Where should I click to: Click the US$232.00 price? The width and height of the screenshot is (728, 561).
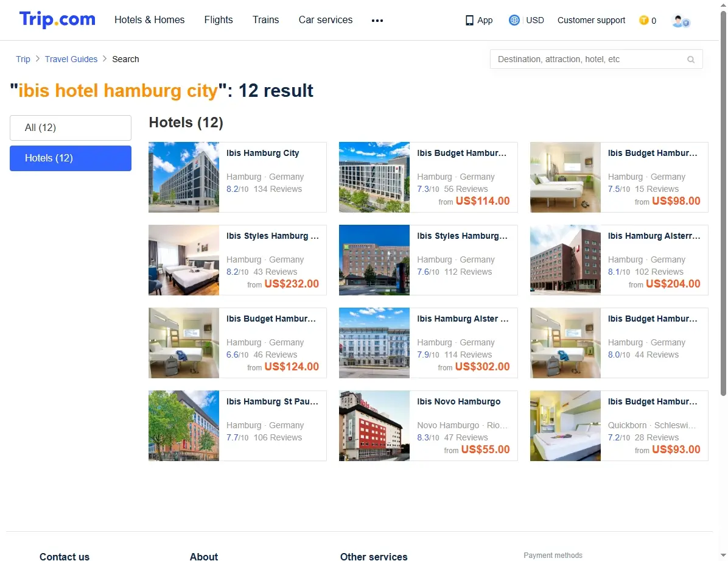pyautogui.click(x=292, y=284)
